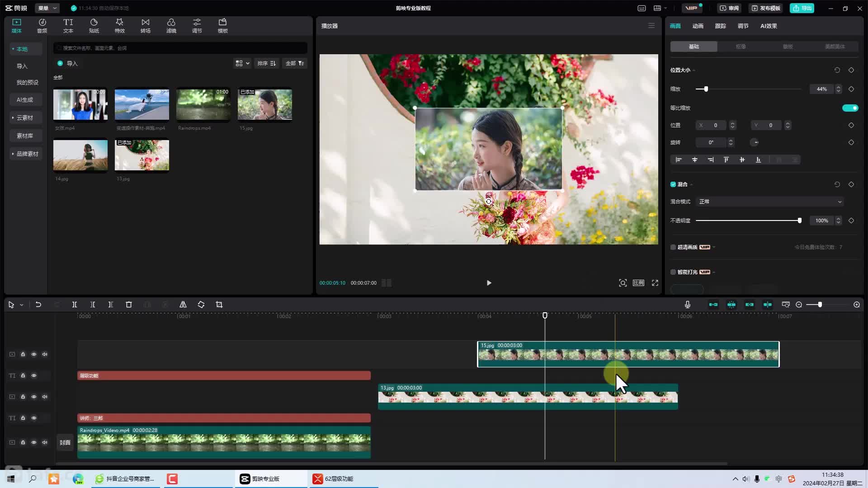
Task: Play the video in the player
Action: pyautogui.click(x=489, y=283)
